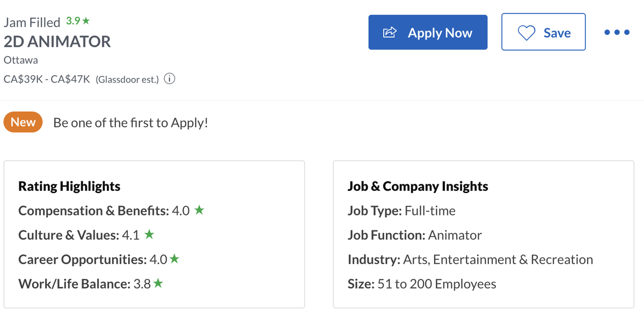Click the 2D ANIMATOR job title

point(57,41)
